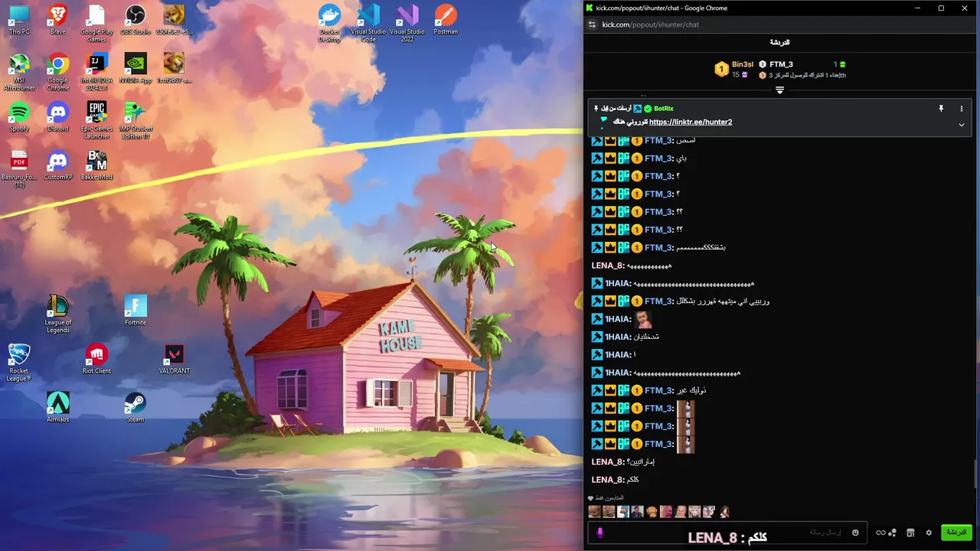Launch NVIDIA App desktop shortcut
The height and width of the screenshot is (551, 980).
(x=136, y=69)
